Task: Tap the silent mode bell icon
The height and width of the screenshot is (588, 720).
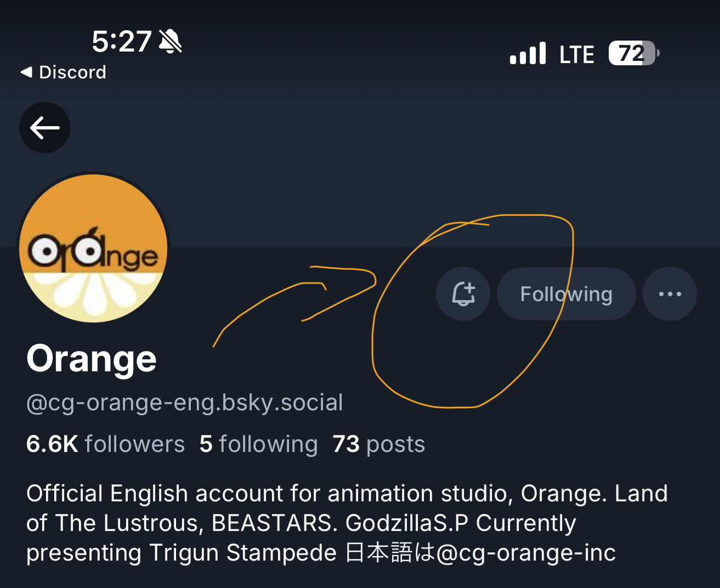Action: pos(170,42)
